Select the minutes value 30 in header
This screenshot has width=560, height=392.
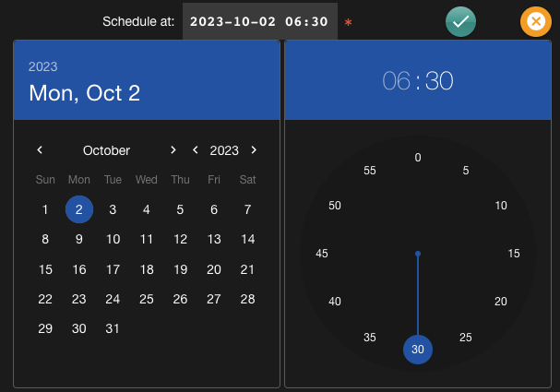(x=439, y=81)
